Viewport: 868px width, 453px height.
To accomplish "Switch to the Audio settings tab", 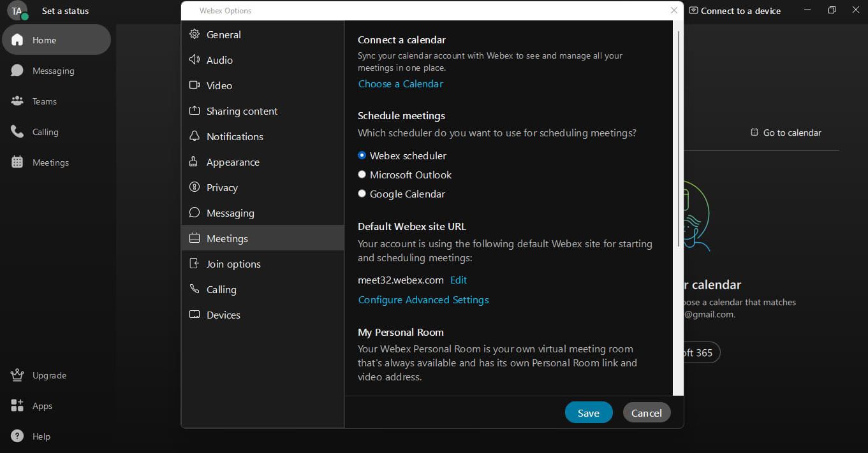I will click(x=219, y=61).
